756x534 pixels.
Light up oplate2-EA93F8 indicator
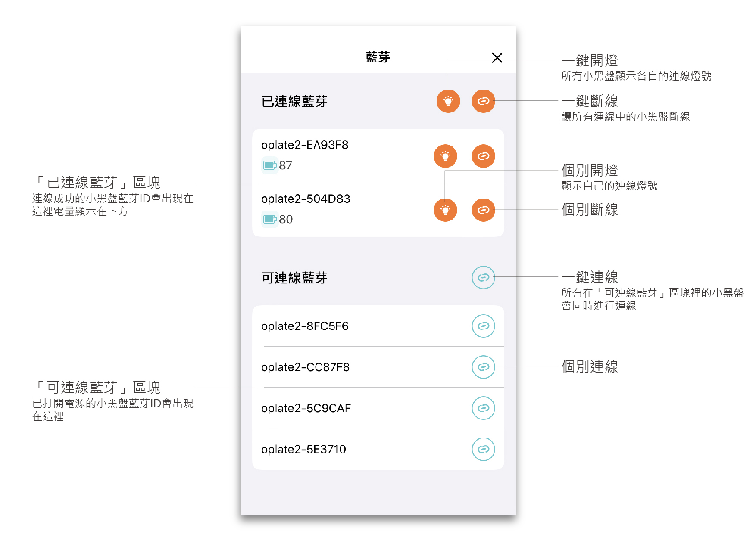click(x=445, y=156)
